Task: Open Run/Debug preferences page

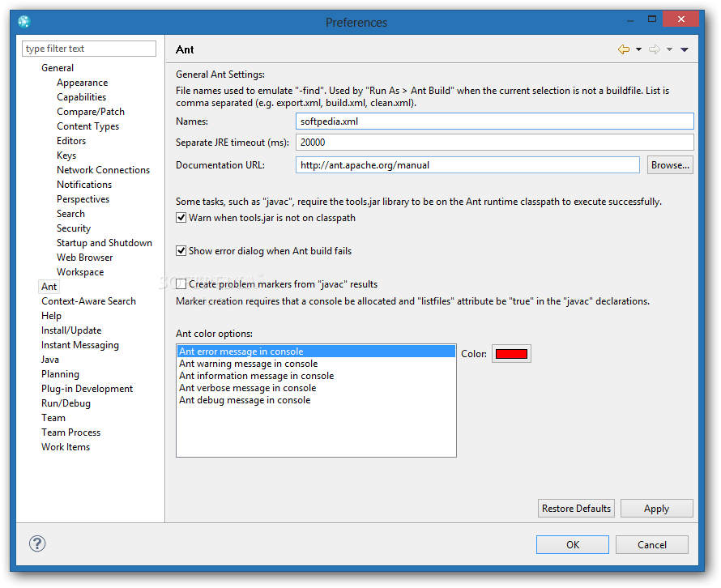Action: point(66,403)
